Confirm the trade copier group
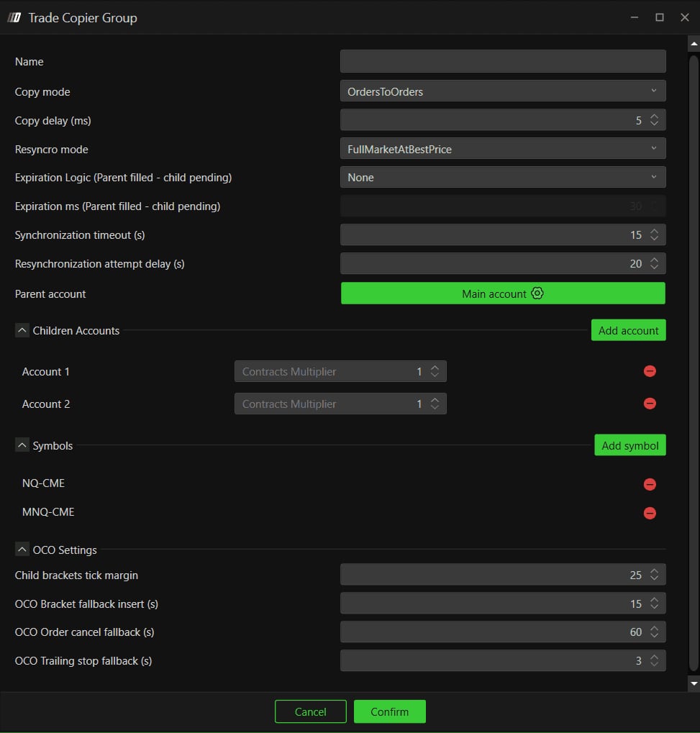 (389, 711)
